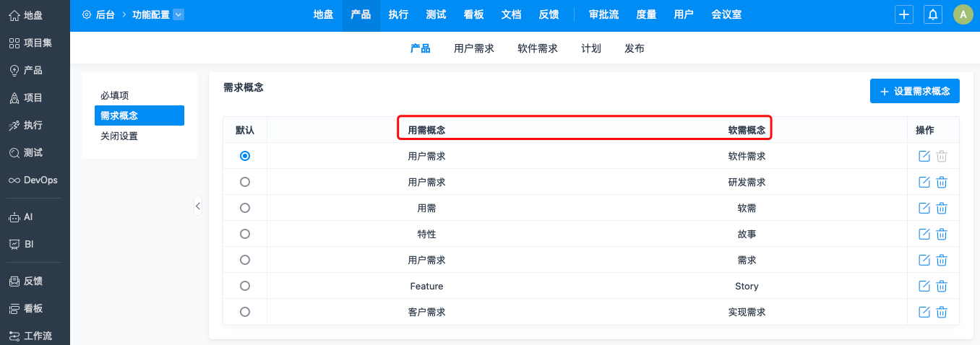Click edit icon for 研发需求 row
The height and width of the screenshot is (345, 980).
[x=924, y=182]
